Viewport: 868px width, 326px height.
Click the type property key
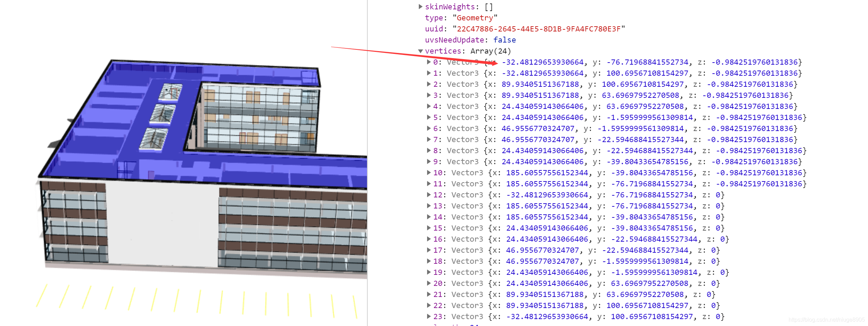click(434, 18)
